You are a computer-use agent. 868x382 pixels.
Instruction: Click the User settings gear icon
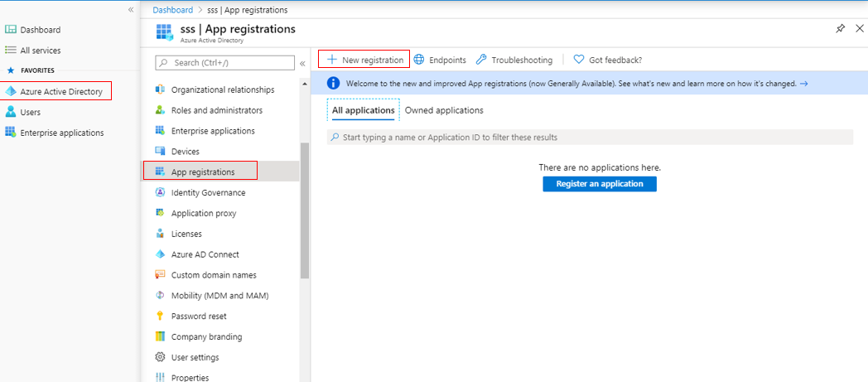tap(161, 357)
